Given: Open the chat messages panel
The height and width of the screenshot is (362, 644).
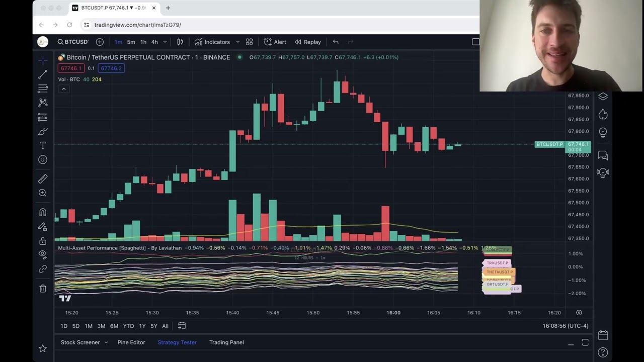Looking at the screenshot, I should click(x=603, y=155).
